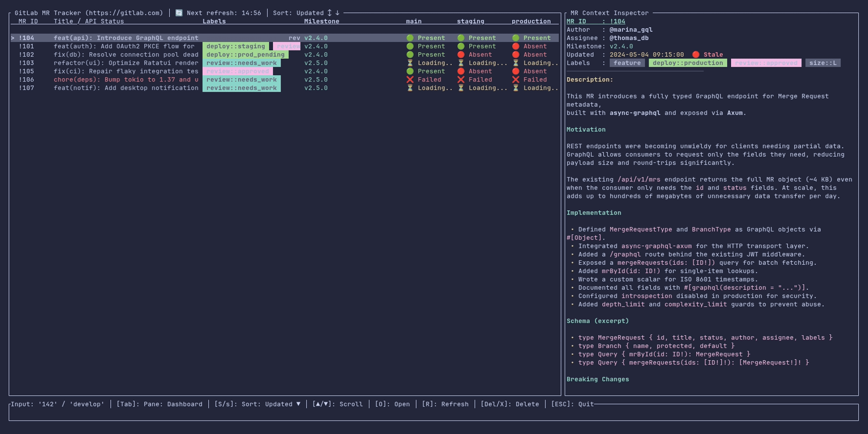Click the deploy::staging label on !101

coord(236,46)
